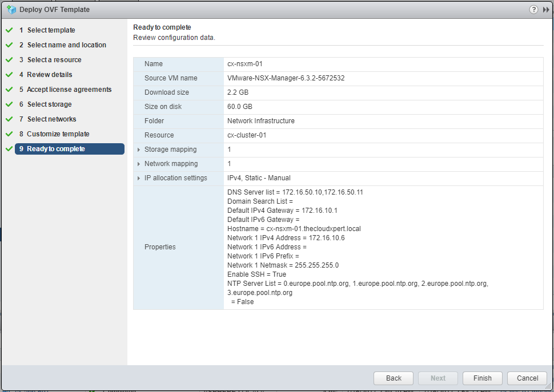Open step 5 Accept license agreements

[x=69, y=90]
